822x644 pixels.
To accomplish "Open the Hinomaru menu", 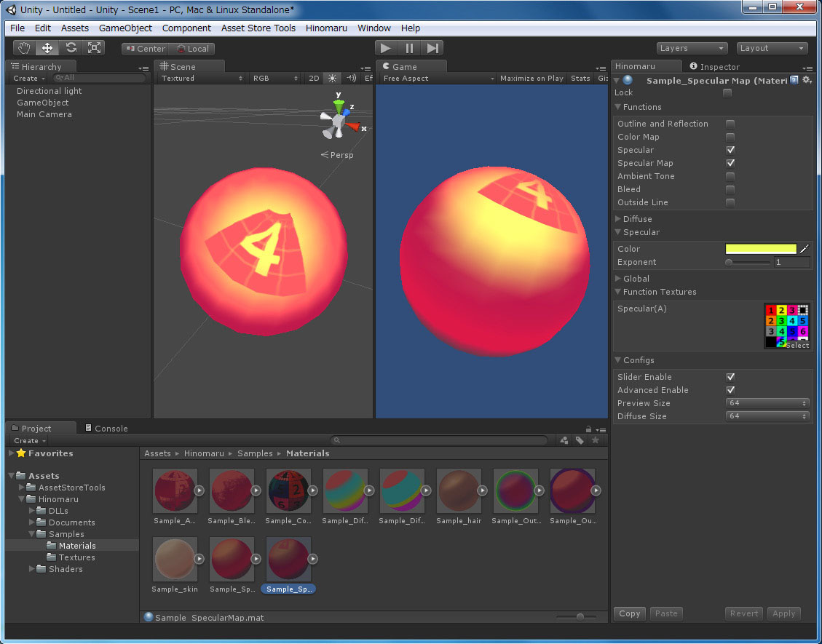I will point(326,28).
